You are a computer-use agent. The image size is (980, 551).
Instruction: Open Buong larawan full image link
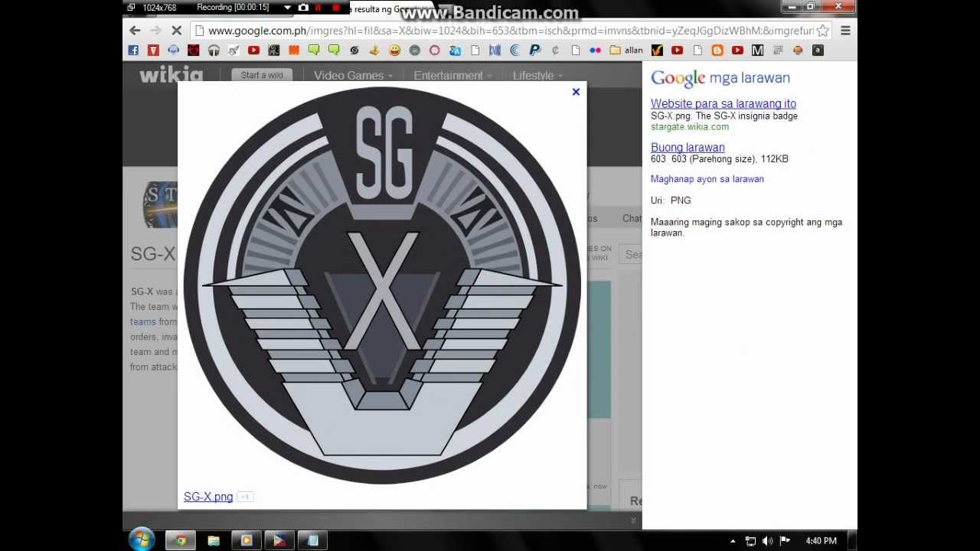coord(688,147)
